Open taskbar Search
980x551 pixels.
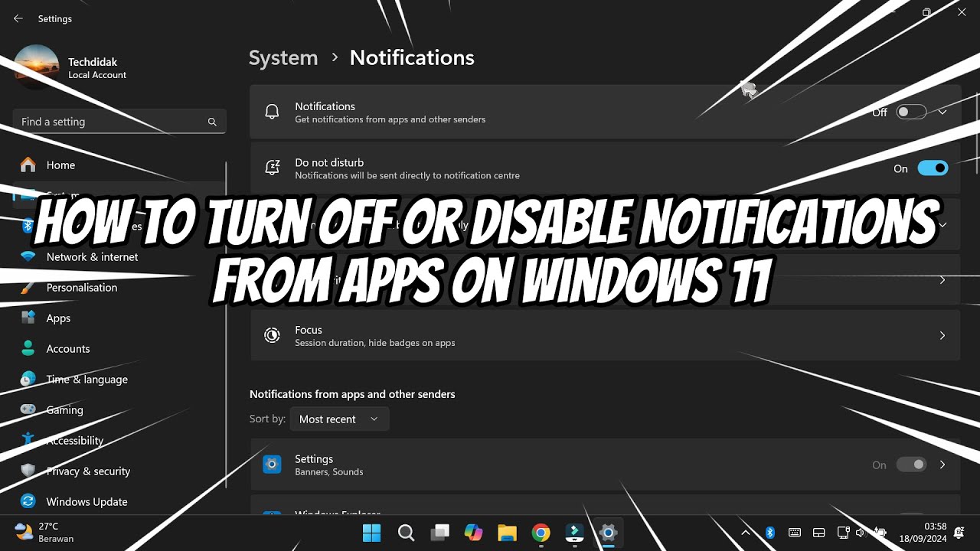tap(406, 533)
